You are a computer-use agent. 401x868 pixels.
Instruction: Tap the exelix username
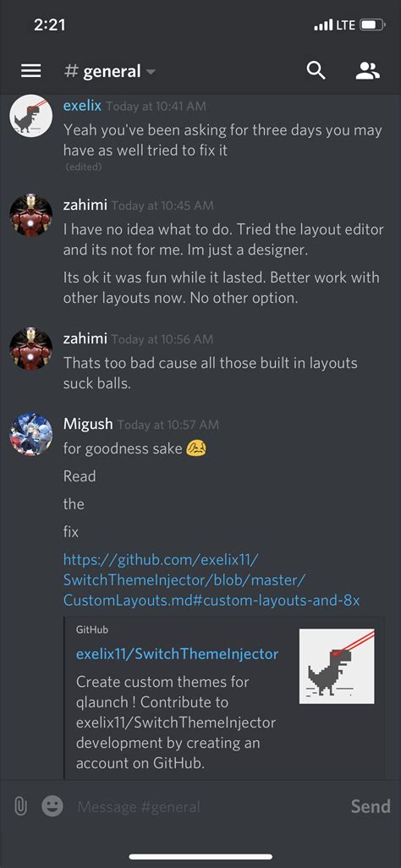tap(82, 105)
